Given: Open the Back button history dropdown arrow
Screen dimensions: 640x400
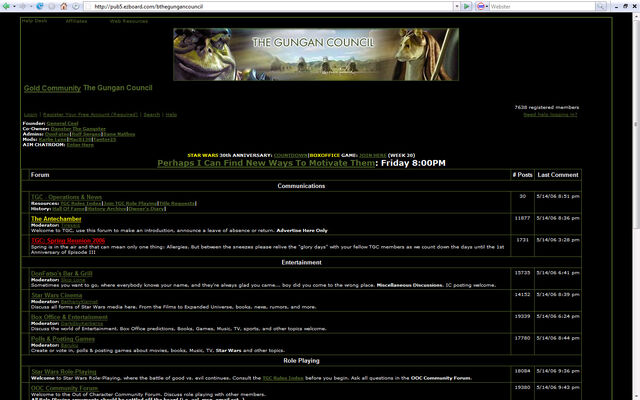Looking at the screenshot, I should [x=14, y=7].
